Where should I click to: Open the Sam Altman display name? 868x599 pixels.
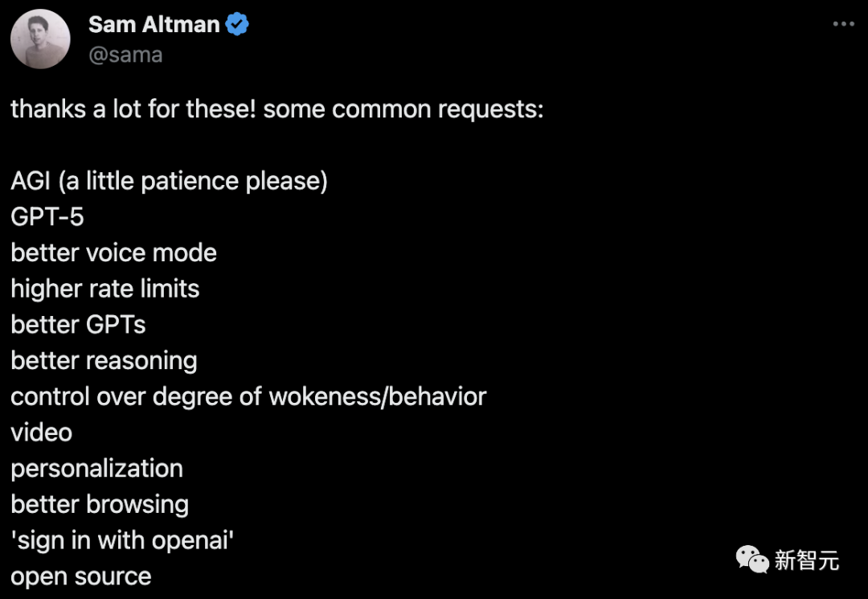coord(154,25)
